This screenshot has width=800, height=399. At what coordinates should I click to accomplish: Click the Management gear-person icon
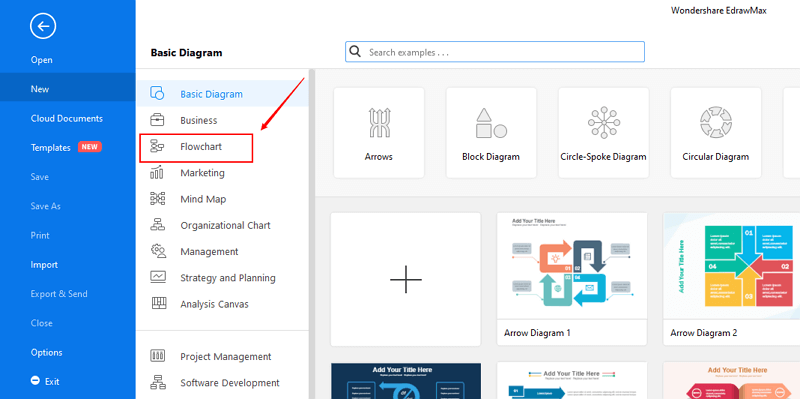158,252
